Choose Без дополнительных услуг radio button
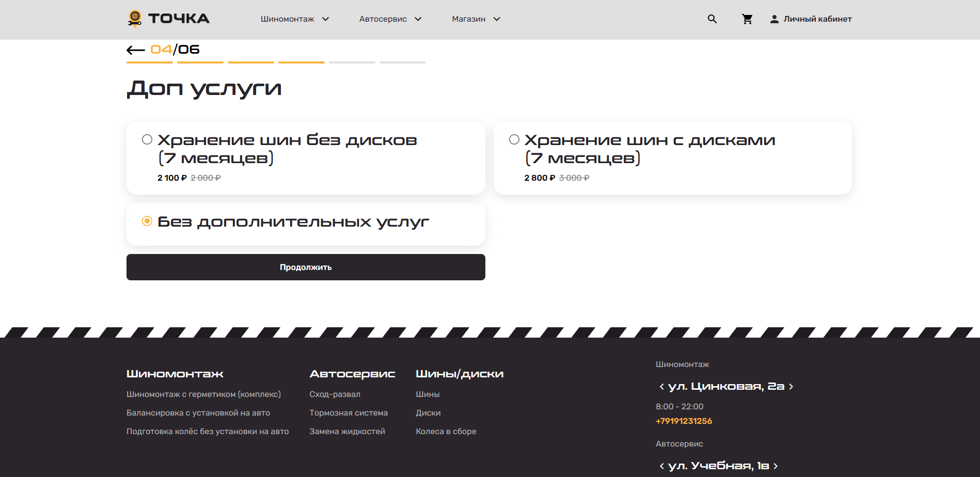The image size is (980, 477). pos(147,221)
